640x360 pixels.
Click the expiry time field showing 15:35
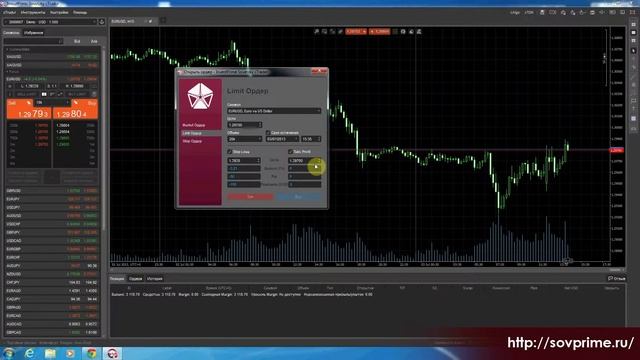[311, 139]
